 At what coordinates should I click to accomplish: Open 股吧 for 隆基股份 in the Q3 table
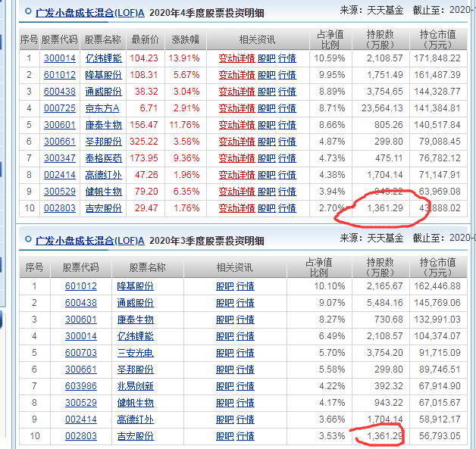(225, 286)
